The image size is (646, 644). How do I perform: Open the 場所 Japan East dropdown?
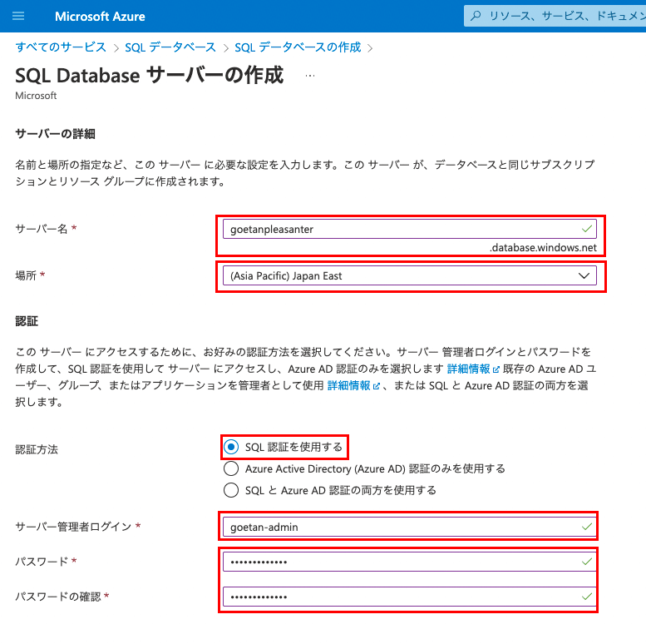pos(410,275)
